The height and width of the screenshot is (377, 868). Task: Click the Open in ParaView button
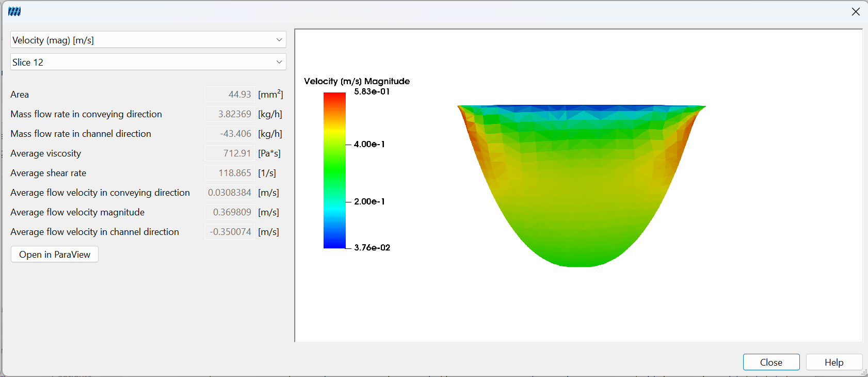coord(55,254)
